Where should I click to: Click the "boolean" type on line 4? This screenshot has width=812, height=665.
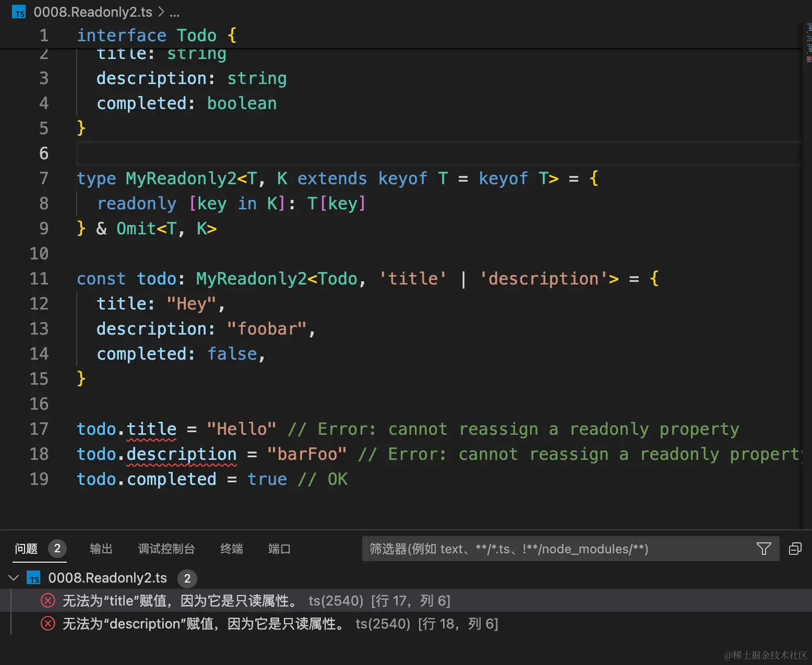242,103
